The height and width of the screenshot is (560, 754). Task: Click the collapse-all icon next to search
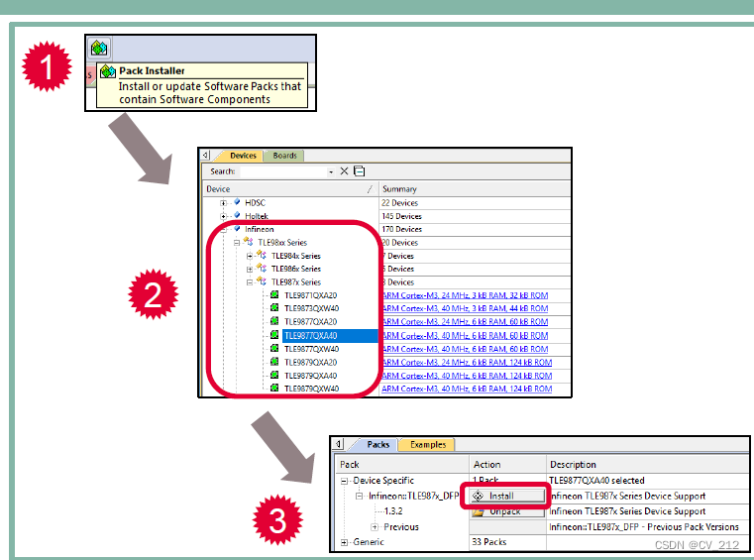(x=360, y=171)
